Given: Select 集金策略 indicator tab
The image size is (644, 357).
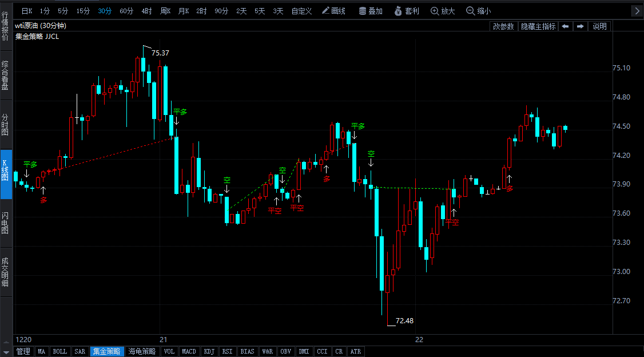Looking at the screenshot, I should pos(107,352).
